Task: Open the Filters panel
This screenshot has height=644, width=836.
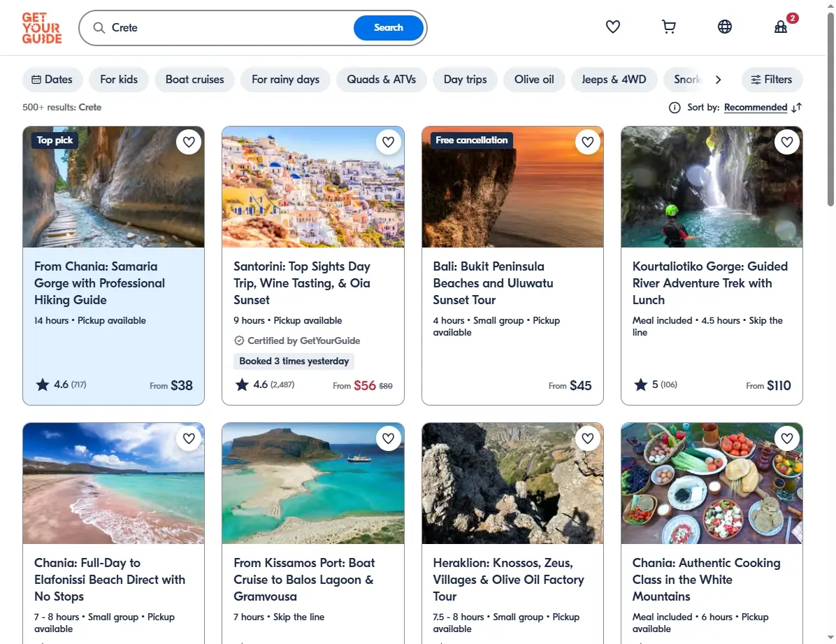Action: coord(772,80)
